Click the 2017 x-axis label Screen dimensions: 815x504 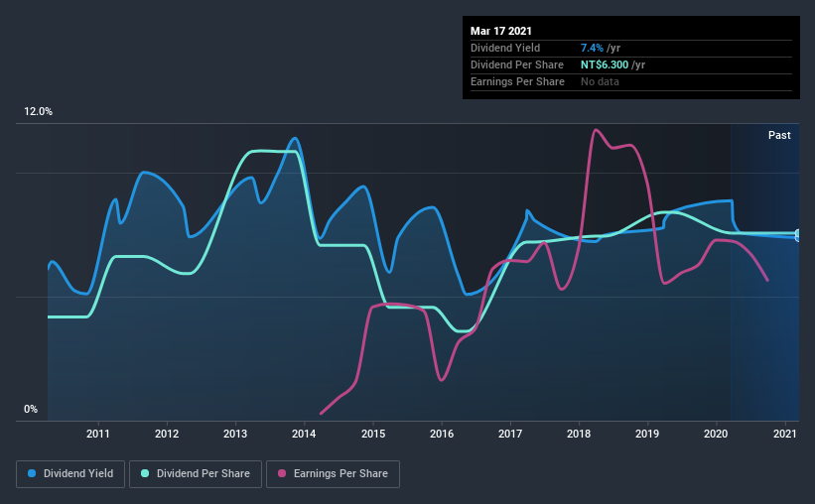510,434
